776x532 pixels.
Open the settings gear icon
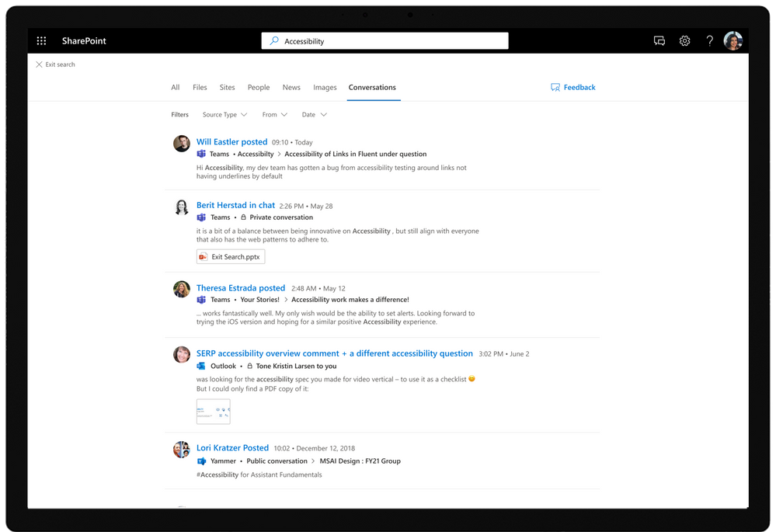pyautogui.click(x=684, y=41)
